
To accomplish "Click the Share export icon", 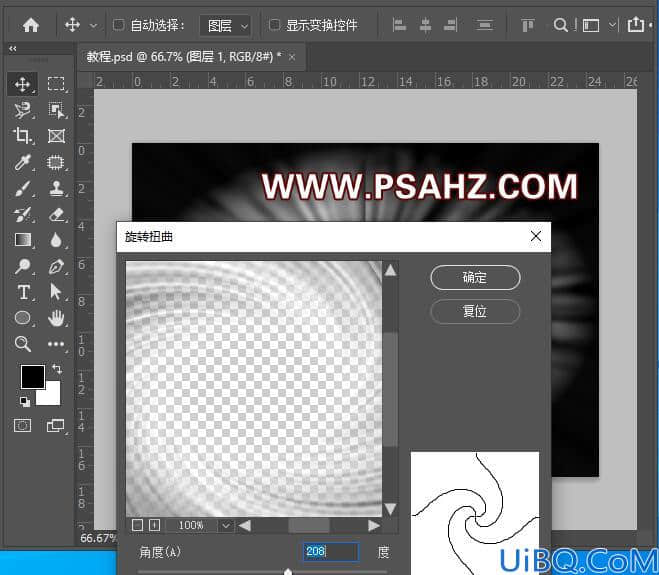I will click(635, 25).
